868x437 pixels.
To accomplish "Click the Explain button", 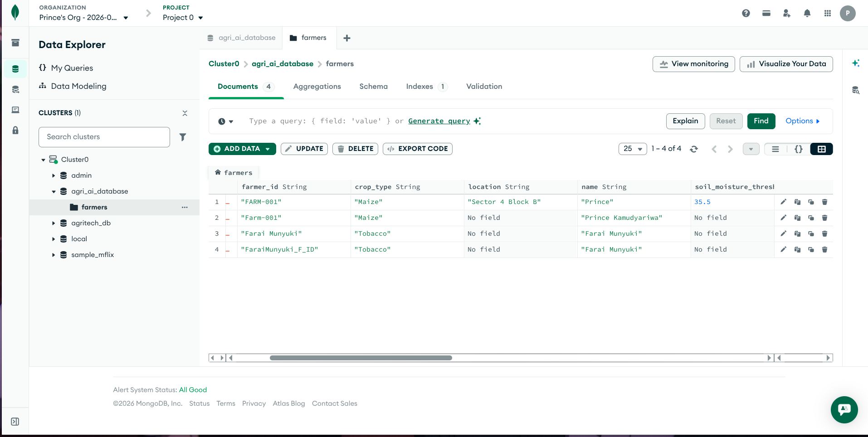I will [x=685, y=121].
